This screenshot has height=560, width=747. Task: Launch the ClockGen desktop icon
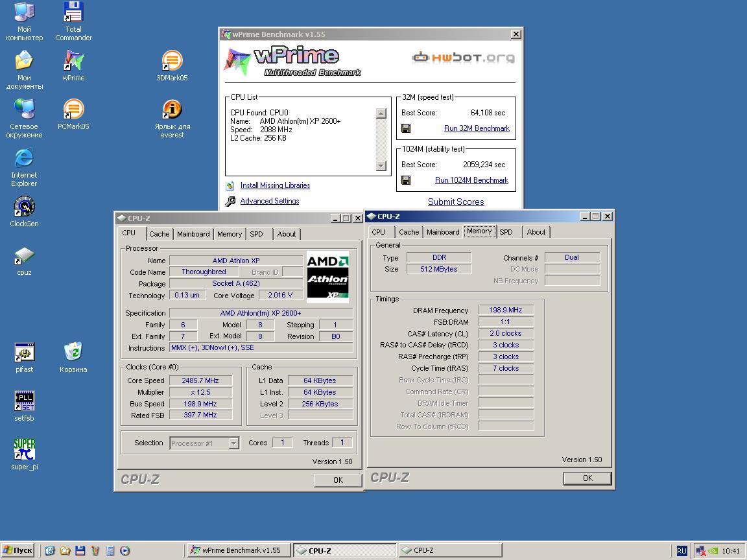coord(24,211)
